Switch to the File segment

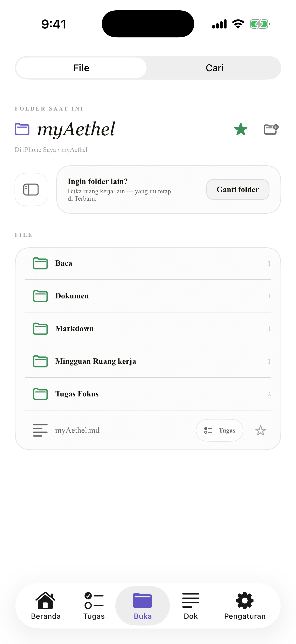click(81, 68)
